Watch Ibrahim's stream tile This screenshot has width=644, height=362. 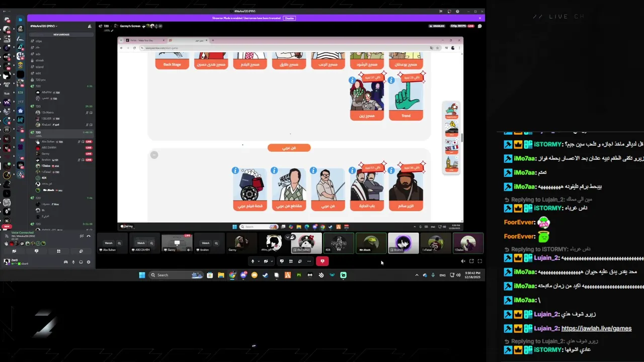click(205, 243)
